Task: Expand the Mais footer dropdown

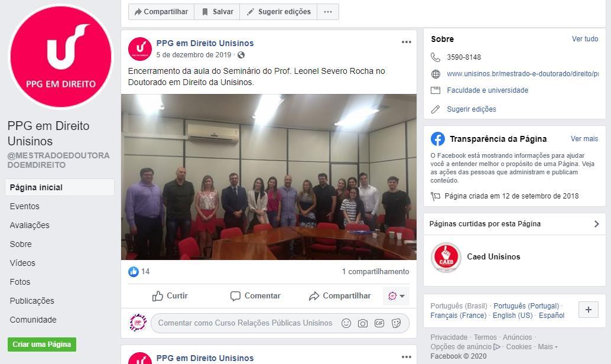Action: (x=548, y=346)
